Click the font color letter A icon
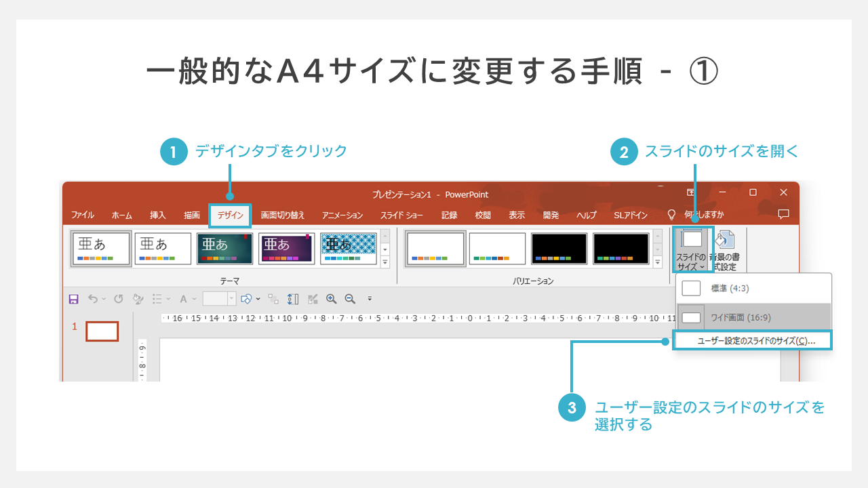Image resolution: width=868 pixels, height=488 pixels. pyautogui.click(x=183, y=299)
